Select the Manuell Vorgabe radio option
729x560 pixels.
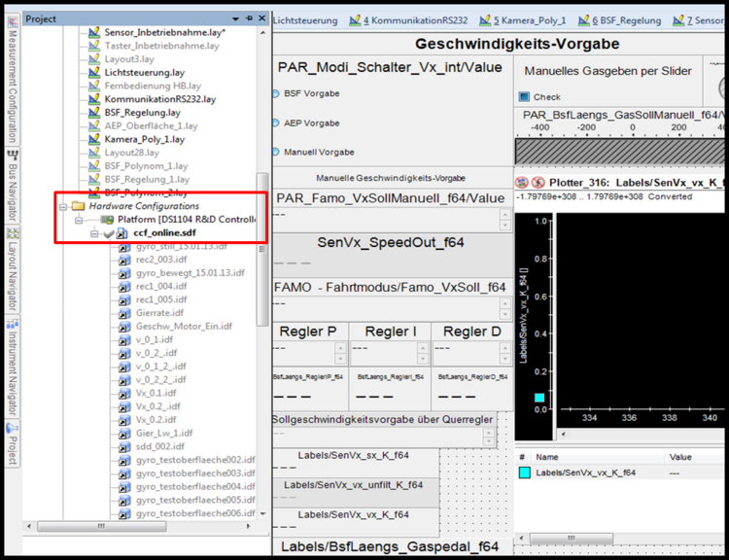tap(275, 153)
